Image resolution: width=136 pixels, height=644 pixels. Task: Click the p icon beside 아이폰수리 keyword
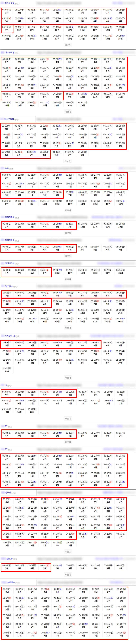[x=18, y=337]
